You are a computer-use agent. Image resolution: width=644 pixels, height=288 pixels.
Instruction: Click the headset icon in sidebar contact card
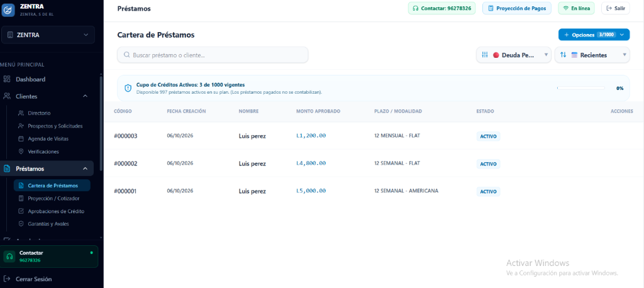[9, 257]
